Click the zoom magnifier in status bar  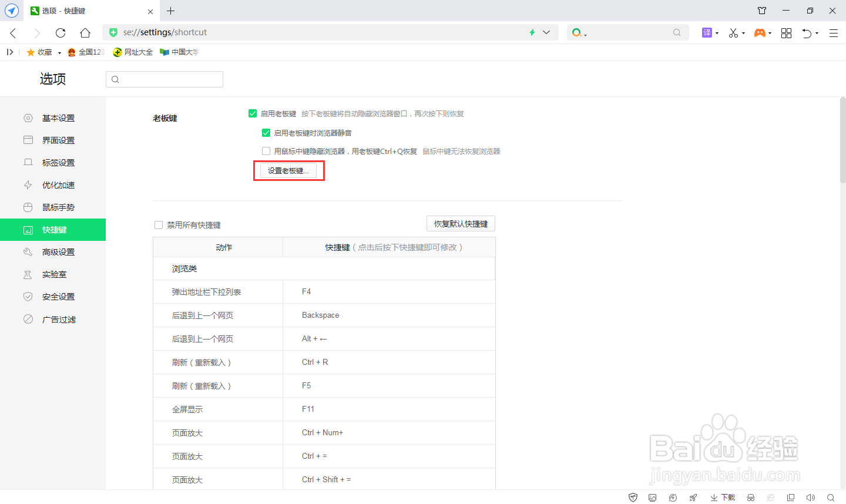click(x=831, y=498)
